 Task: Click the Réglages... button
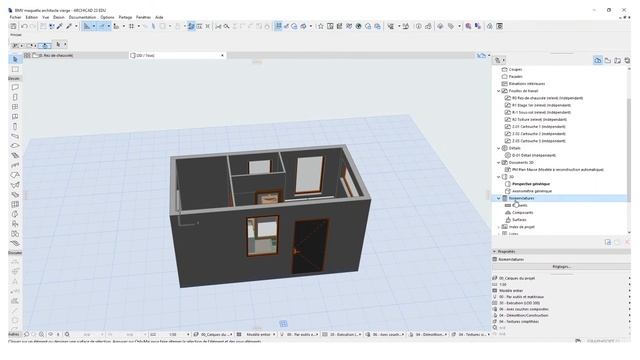pos(561,267)
